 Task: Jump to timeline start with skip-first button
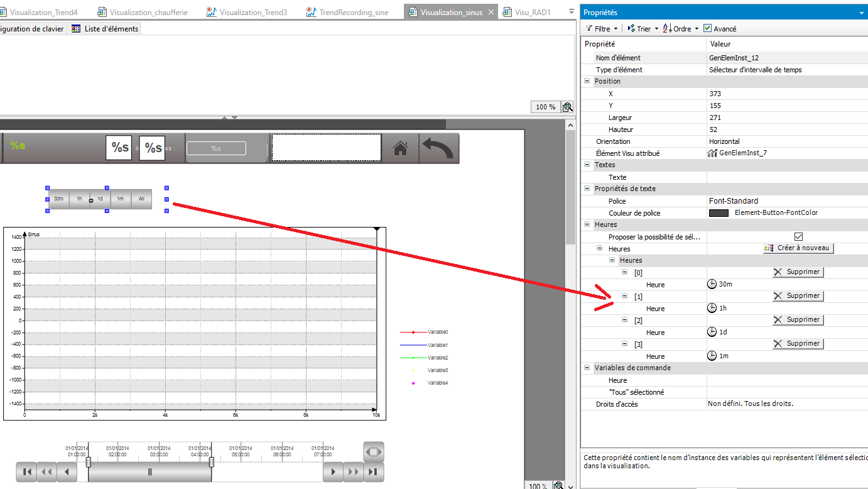(x=26, y=471)
